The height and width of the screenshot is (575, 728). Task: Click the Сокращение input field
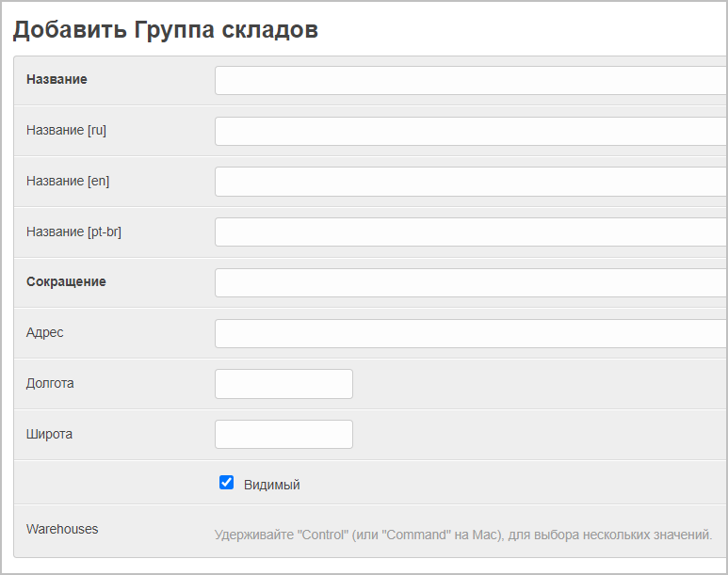click(x=471, y=282)
